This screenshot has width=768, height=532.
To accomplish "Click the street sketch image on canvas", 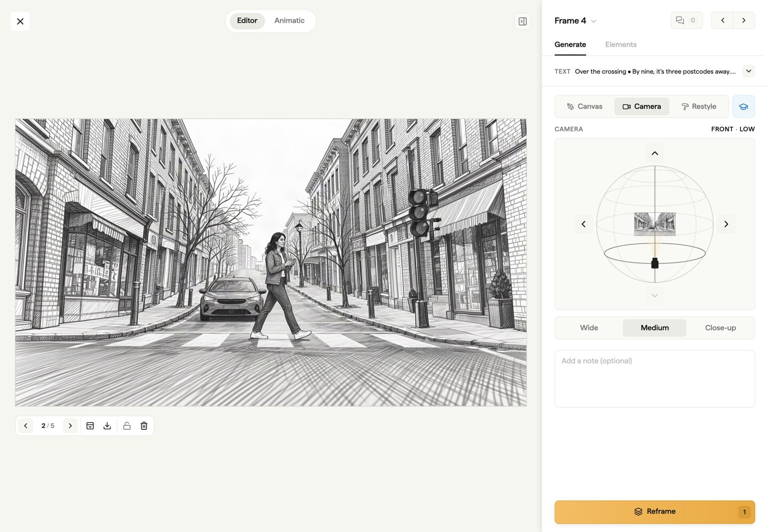I will click(270, 262).
